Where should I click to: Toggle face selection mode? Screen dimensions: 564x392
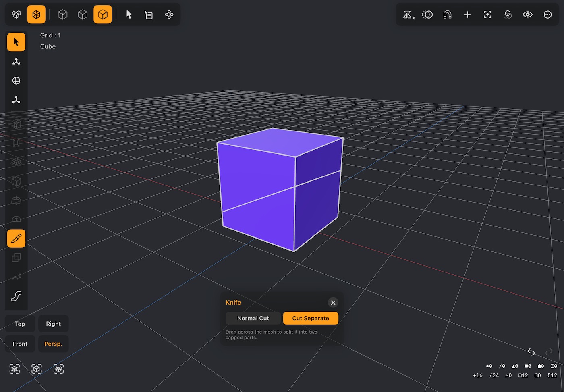coord(103,15)
